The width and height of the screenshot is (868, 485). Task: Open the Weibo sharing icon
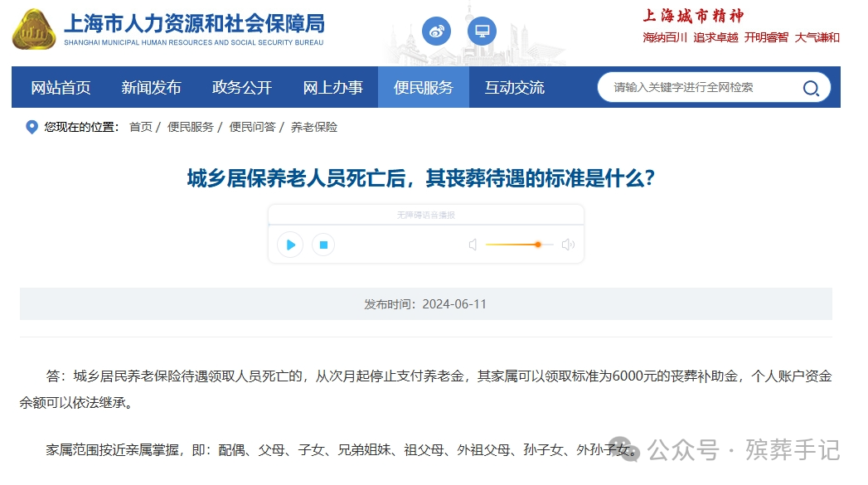coord(435,32)
